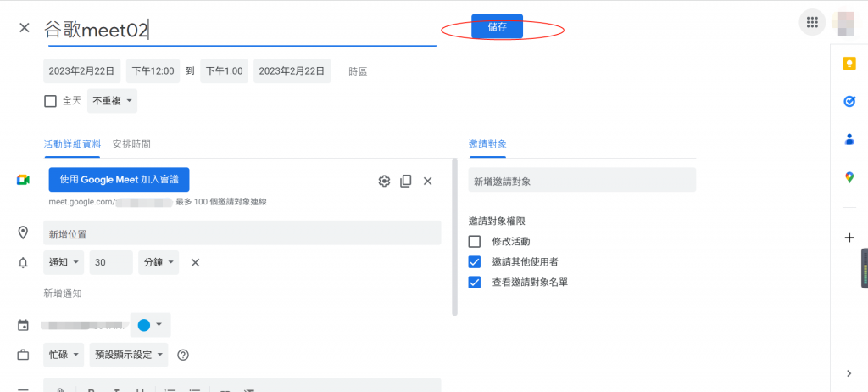Open the Google apps grid

[x=812, y=22]
